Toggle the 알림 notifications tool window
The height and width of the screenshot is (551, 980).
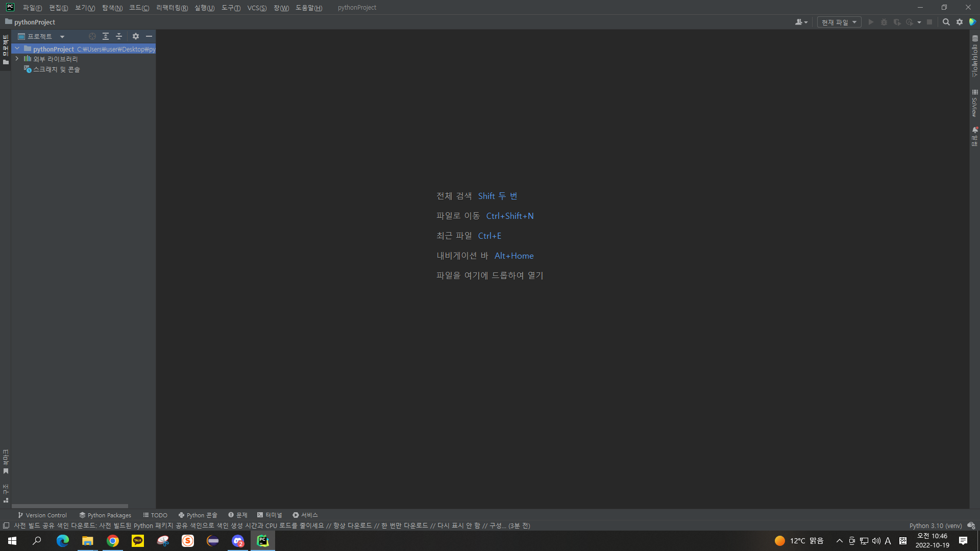pos(975,136)
